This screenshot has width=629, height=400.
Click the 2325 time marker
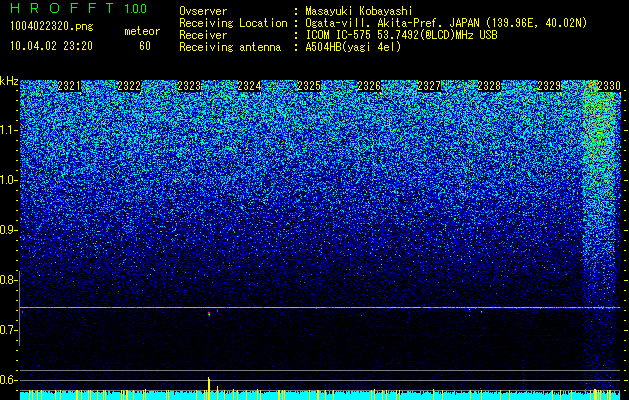[x=309, y=86]
